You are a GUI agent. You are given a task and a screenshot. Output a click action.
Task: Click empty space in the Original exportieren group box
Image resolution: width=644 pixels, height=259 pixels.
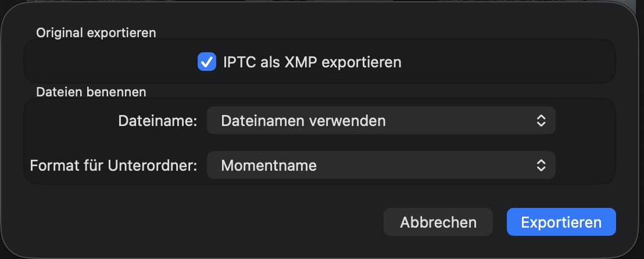click(x=105, y=62)
